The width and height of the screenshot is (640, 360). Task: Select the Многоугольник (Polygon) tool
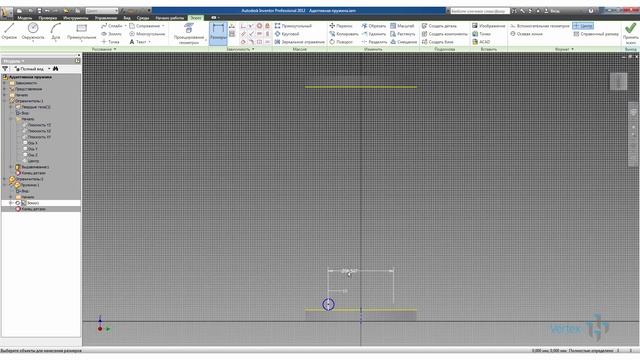147,34
